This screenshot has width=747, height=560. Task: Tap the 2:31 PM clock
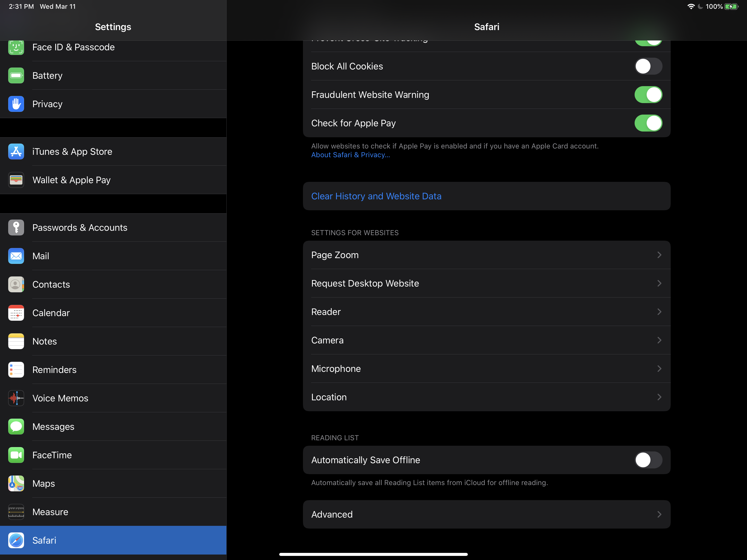click(21, 6)
